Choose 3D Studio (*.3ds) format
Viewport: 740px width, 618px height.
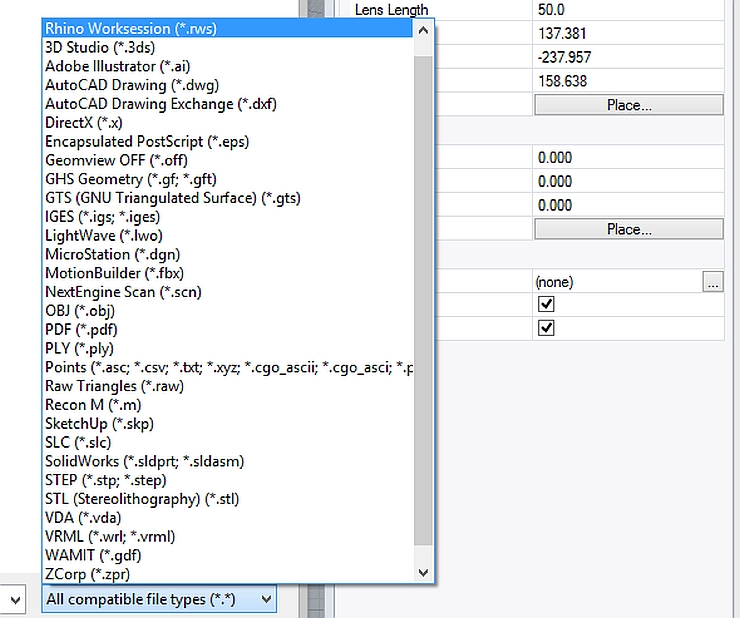[227, 47]
